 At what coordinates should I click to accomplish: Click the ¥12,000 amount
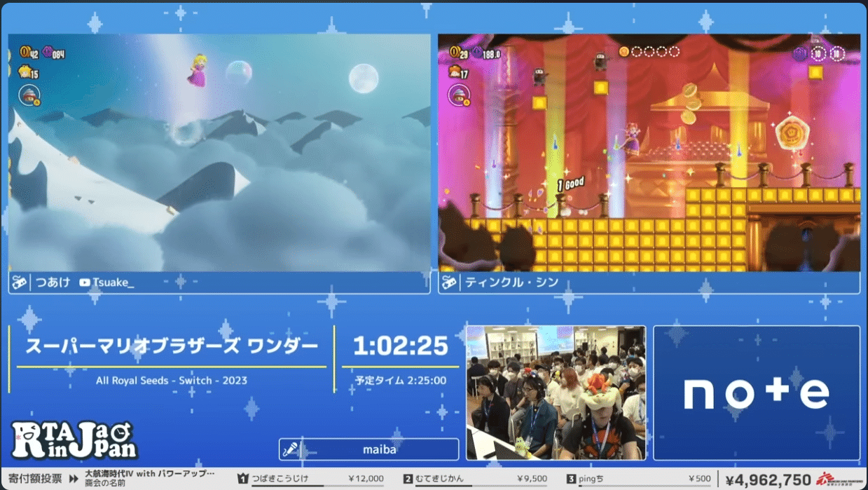pos(366,479)
